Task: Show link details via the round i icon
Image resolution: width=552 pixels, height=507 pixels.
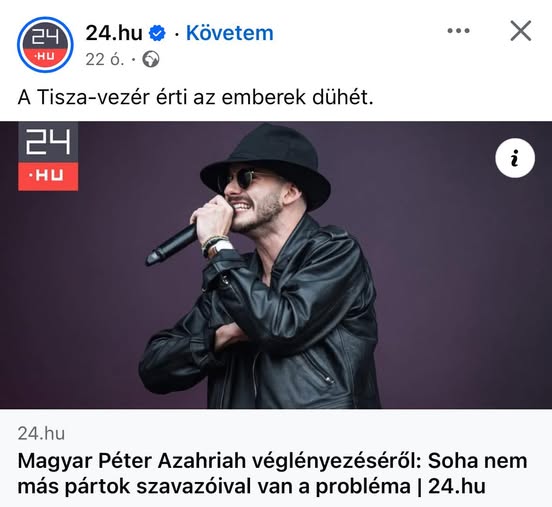Action: point(515,158)
